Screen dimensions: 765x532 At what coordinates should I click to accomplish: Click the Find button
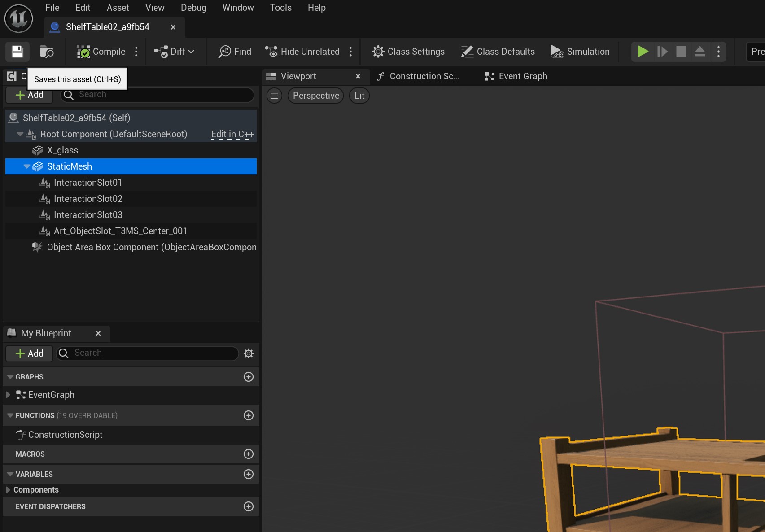pyautogui.click(x=235, y=52)
